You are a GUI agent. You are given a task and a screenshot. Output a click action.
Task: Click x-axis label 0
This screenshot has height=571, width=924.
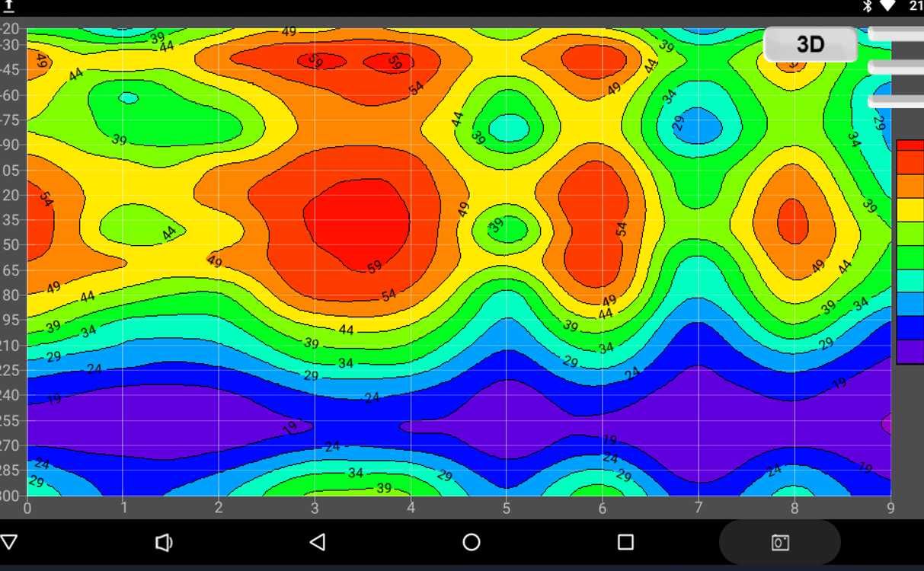[27, 508]
